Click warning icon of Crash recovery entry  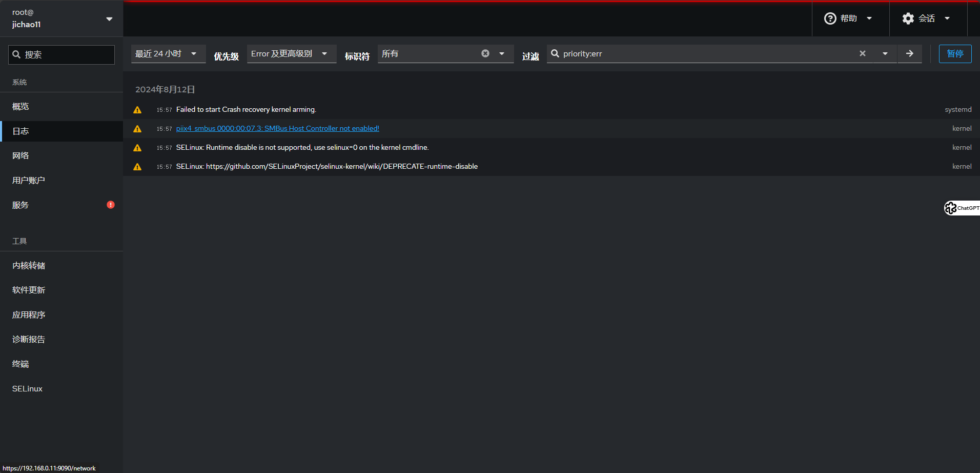coord(137,110)
